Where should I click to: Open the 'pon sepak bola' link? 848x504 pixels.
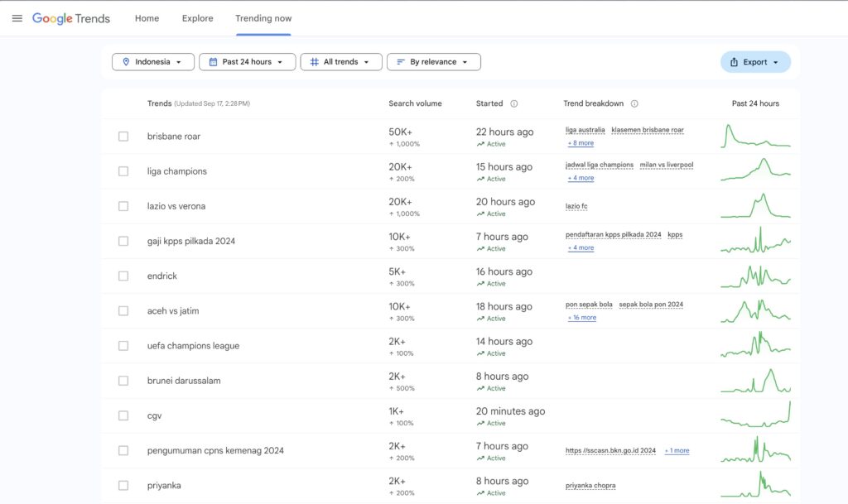click(589, 305)
